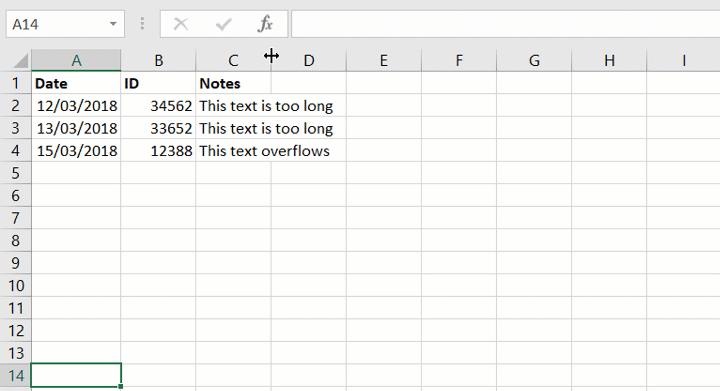Viewport: 720px width, 391px height.
Task: Select row 4 header
Action: (16, 151)
